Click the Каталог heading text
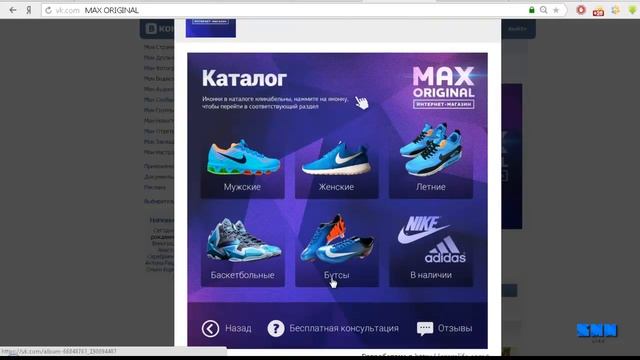Viewport: 640px width, 360px height. click(x=244, y=78)
